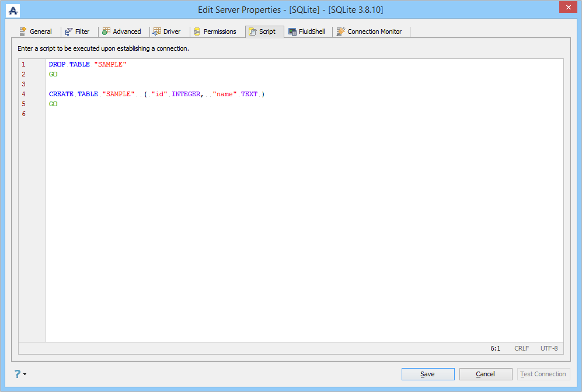Expand the help dropdown arrow
The height and width of the screenshot is (392, 582).
25,374
